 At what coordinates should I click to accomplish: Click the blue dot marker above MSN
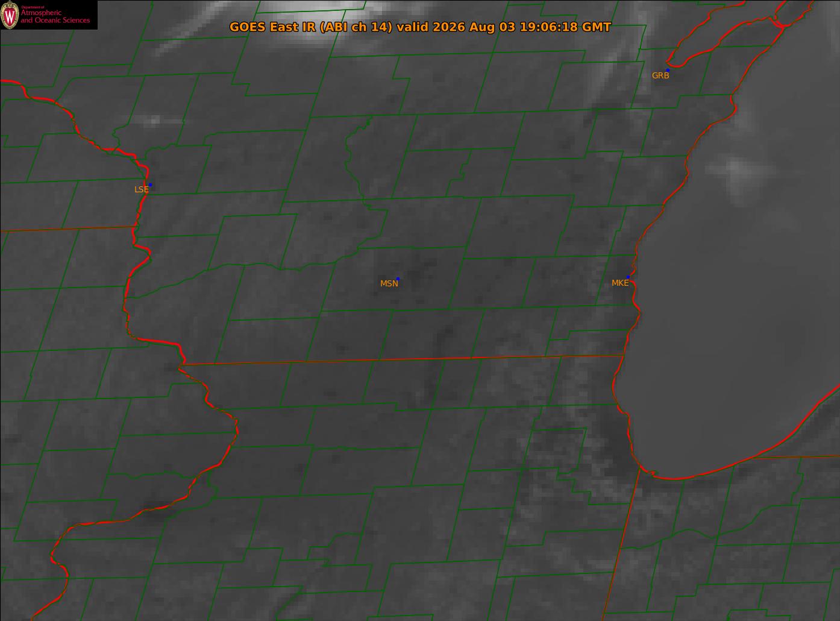click(398, 279)
